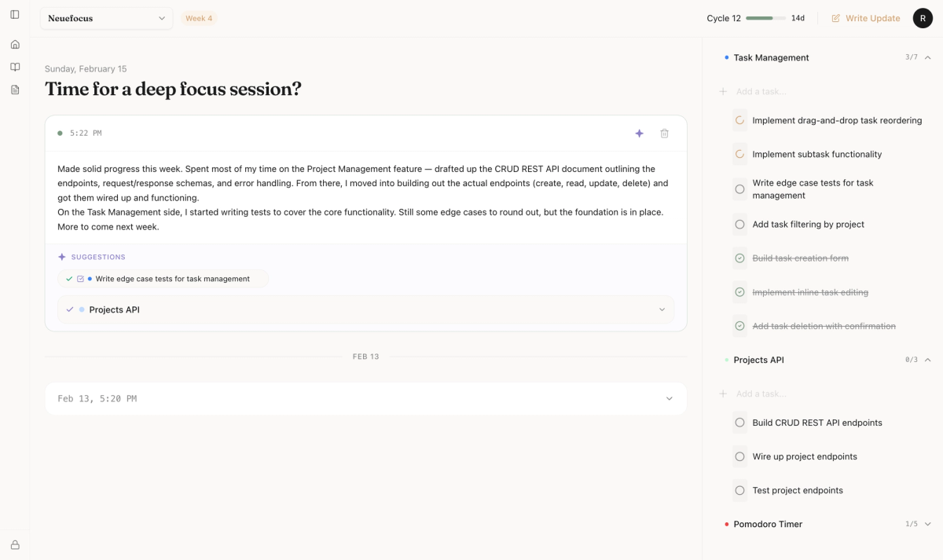Click the Pomodoro Timer section title
Viewport: 943px width, 560px height.
coord(768,524)
